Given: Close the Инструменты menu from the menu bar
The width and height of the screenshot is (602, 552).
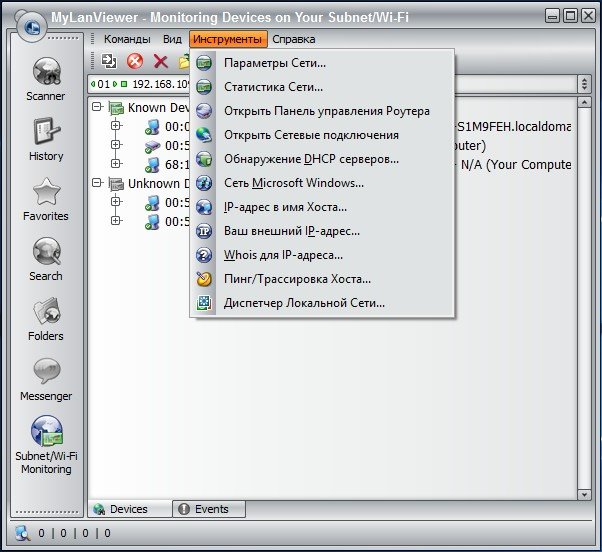Looking at the screenshot, I should (228, 39).
